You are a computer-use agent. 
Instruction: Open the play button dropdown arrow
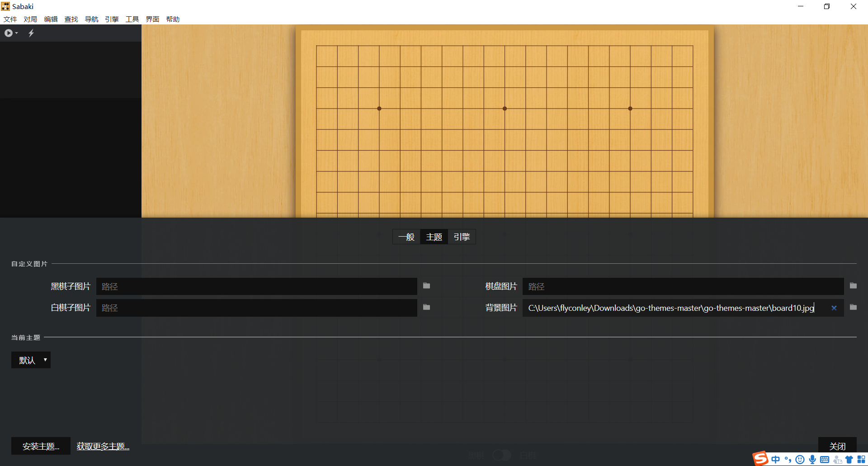17,33
